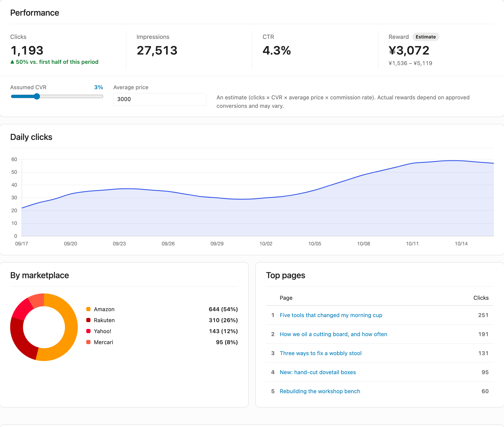This screenshot has width=504, height=427.
Task: Open 'How we oil a cutting board' link
Action: [333, 334]
